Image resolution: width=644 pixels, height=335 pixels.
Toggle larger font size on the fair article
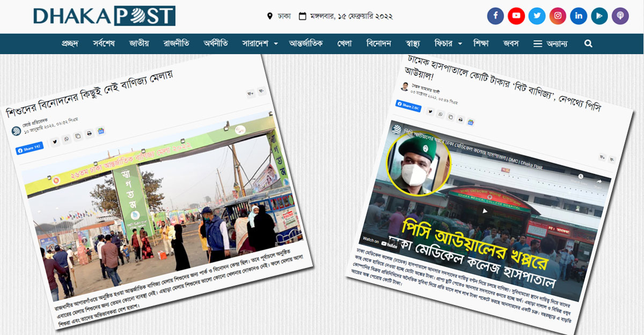250,94
